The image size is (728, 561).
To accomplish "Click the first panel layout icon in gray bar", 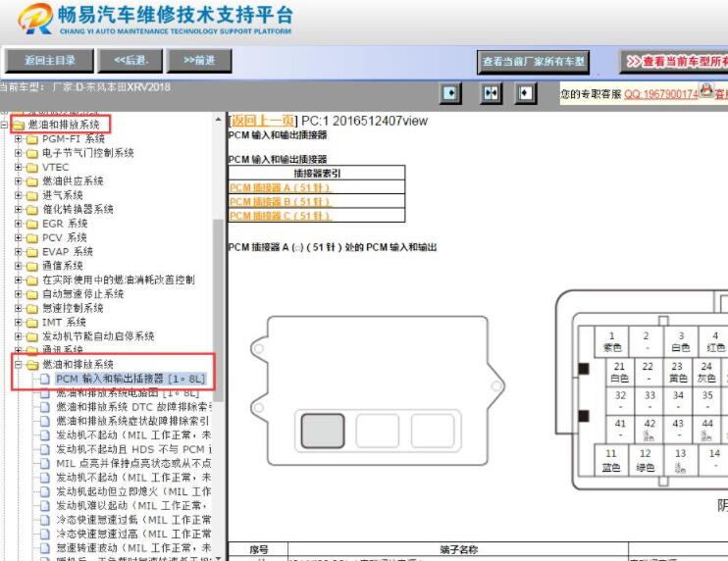I will [450, 93].
